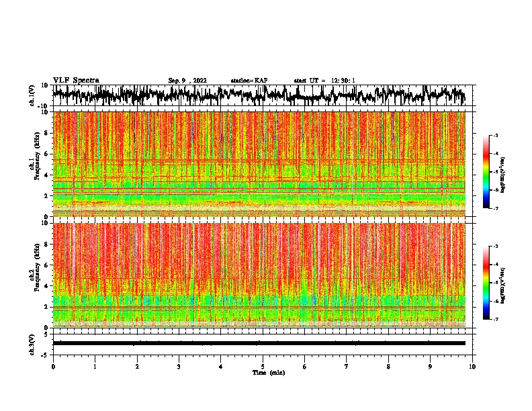Click the 6 kHz tick label on ch.2 axis
532x411 pixels.
[46, 265]
